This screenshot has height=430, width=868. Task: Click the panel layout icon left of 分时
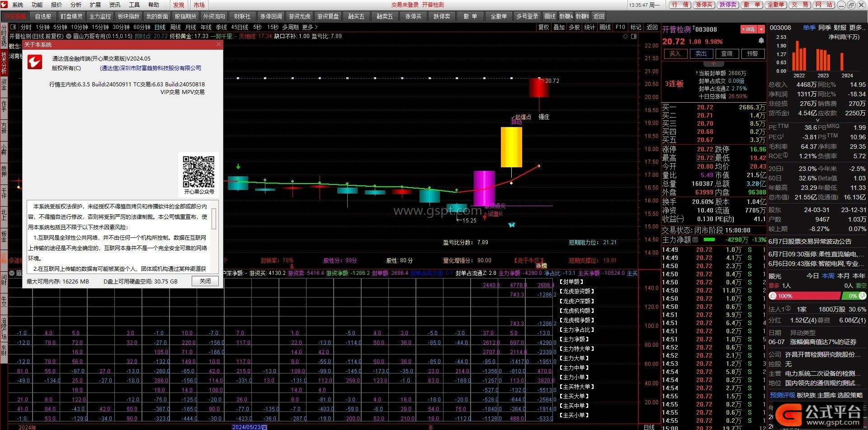13,27
